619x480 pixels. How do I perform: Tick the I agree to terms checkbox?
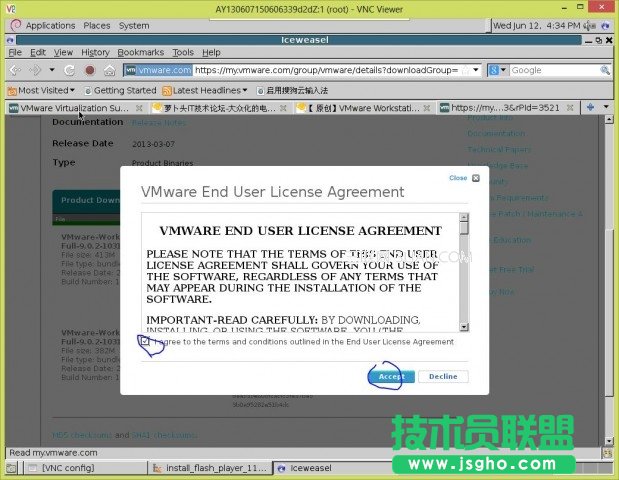click(145, 341)
